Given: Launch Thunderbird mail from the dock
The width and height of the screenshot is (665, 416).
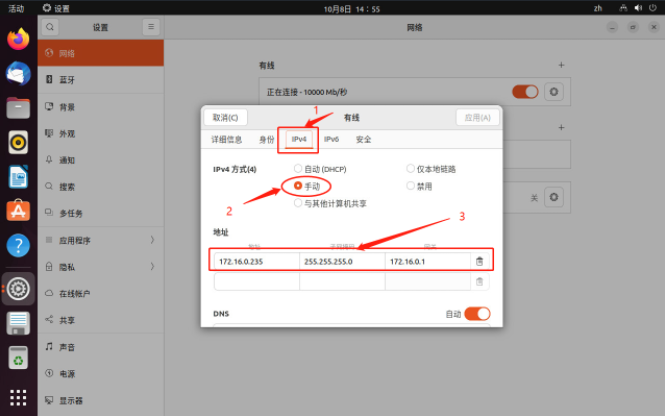Looking at the screenshot, I should [x=18, y=73].
